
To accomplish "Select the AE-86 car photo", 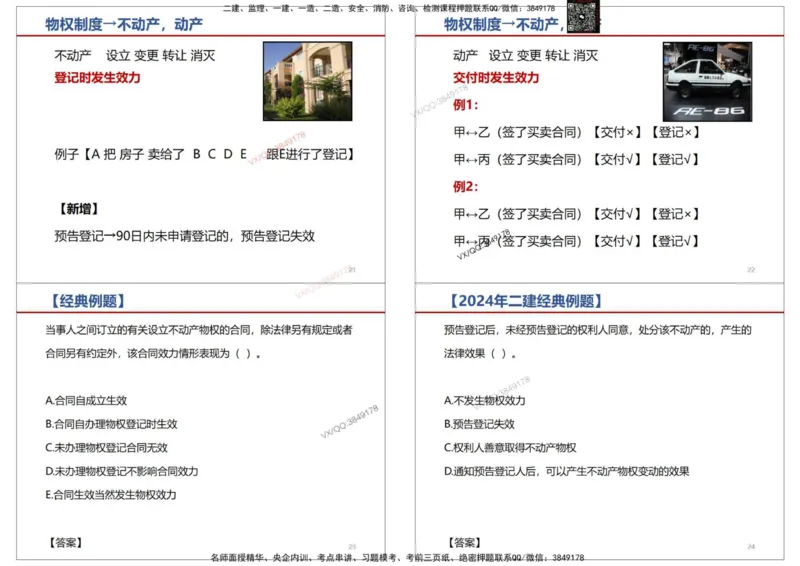I will (707, 82).
